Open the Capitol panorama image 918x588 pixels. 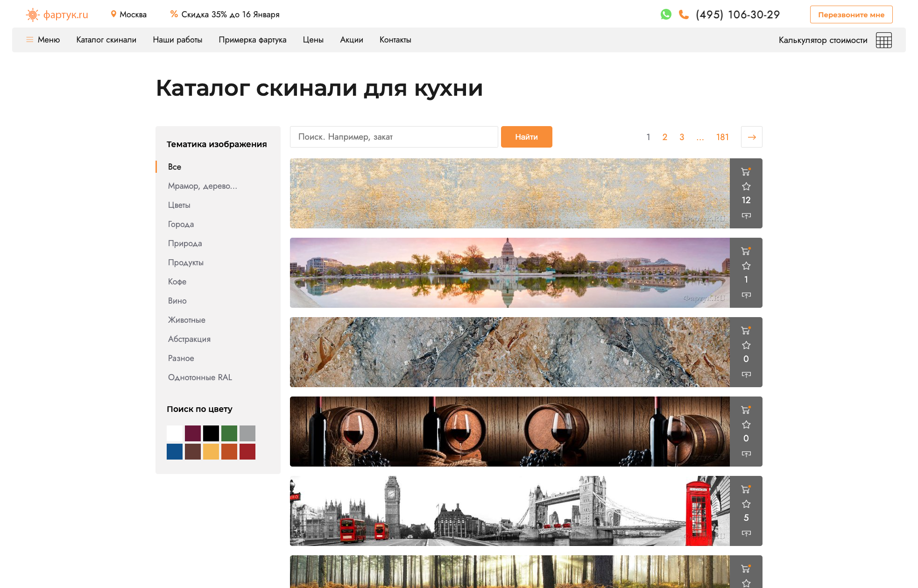tap(509, 273)
